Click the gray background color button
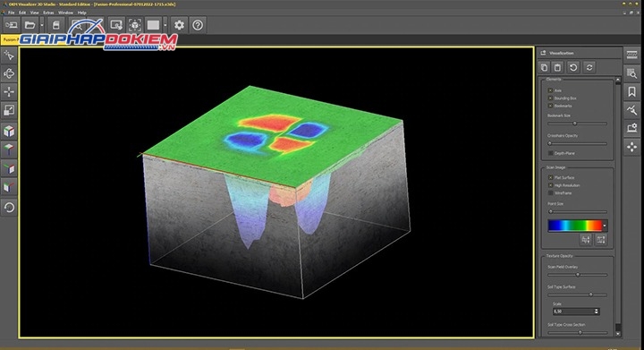644x350 pixels. (153, 25)
